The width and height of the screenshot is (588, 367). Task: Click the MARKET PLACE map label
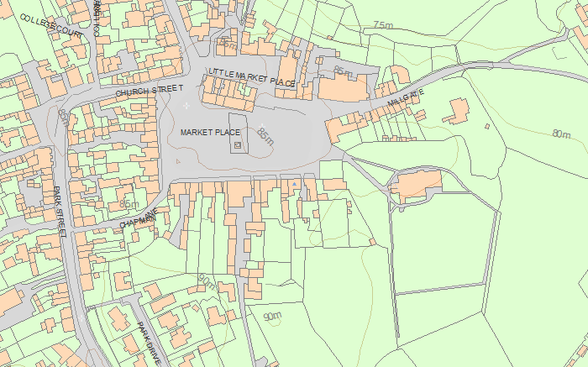point(210,133)
